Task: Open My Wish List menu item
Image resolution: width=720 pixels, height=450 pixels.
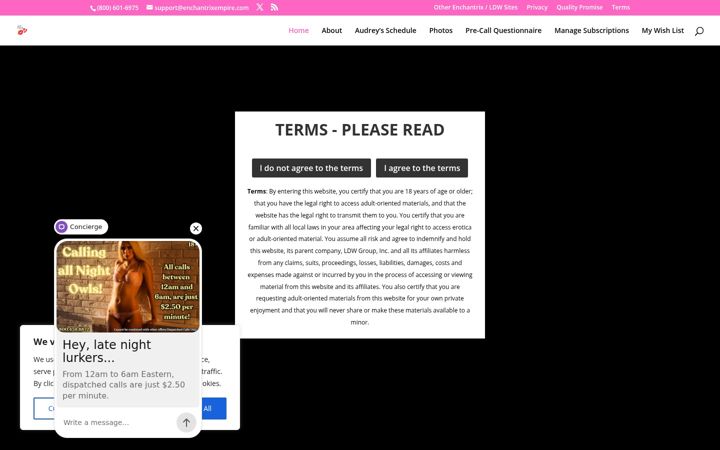Action: 663,30
